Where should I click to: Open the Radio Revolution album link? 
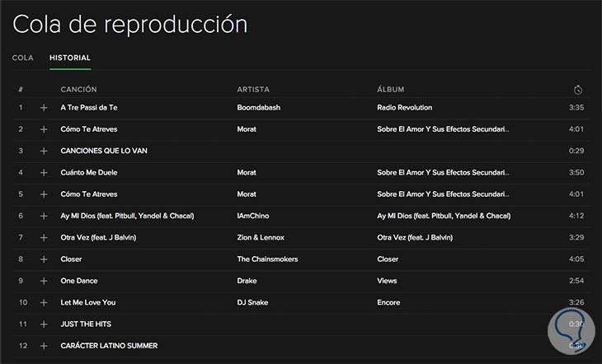[x=404, y=108]
